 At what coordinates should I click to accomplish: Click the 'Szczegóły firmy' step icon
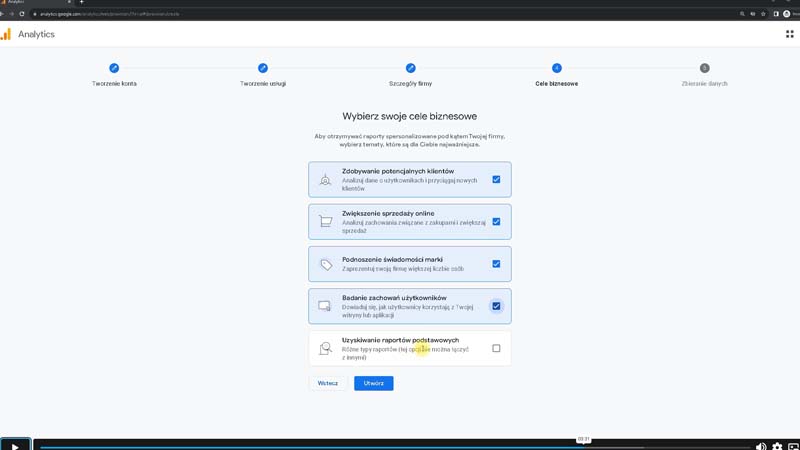click(410, 68)
